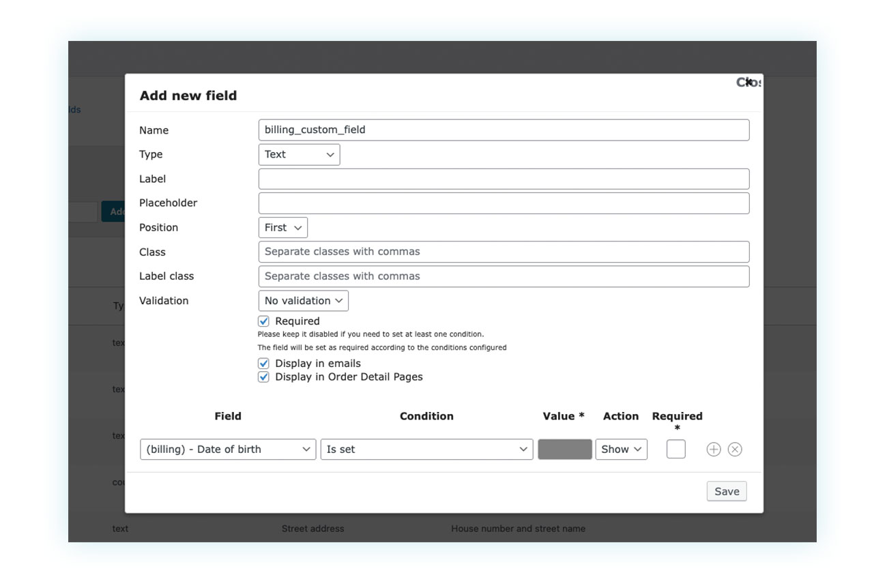Expand the "No validation" dropdown
Image resolution: width=887 pixels, height=588 pixels.
303,300
